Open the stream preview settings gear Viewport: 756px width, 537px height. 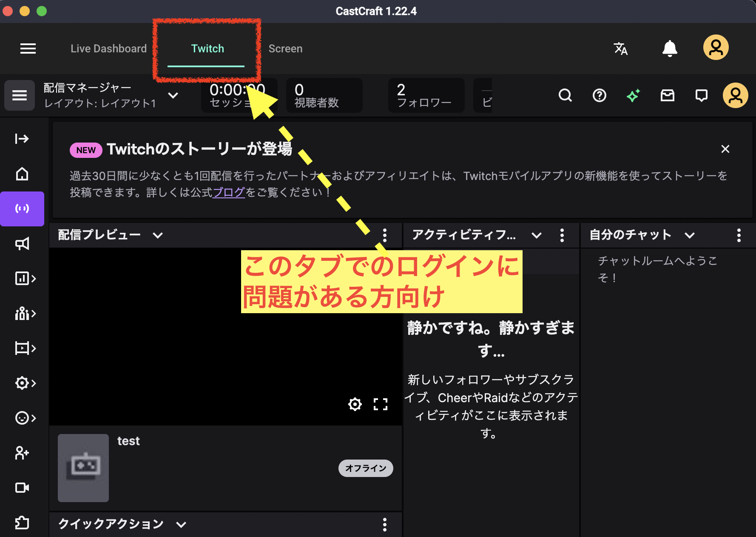point(355,404)
